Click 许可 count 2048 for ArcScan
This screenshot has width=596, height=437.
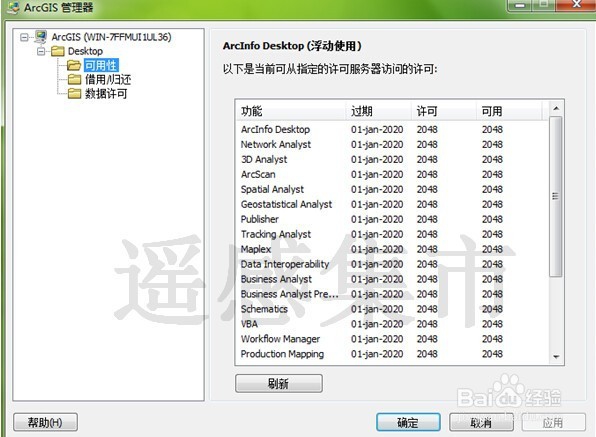click(427, 174)
